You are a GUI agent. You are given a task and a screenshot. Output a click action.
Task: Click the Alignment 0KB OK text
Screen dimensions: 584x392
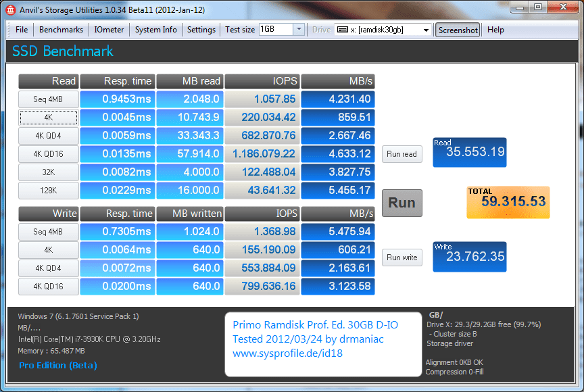454,362
